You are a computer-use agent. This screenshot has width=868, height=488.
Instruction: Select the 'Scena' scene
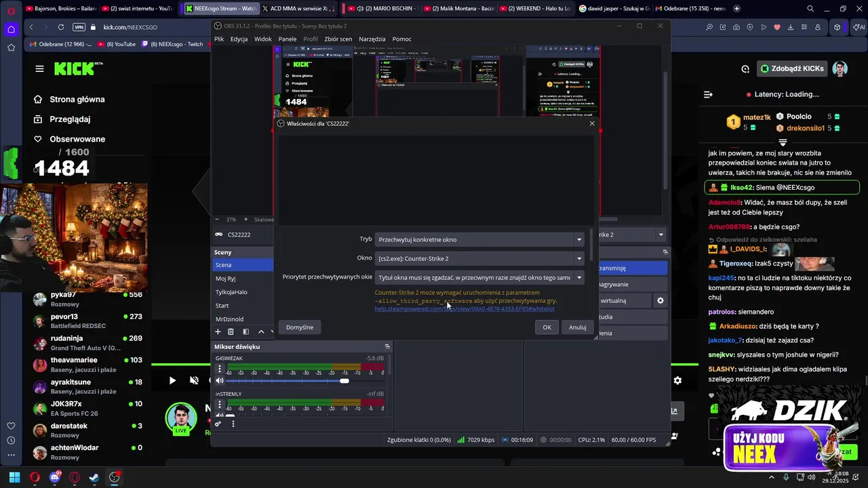point(242,265)
